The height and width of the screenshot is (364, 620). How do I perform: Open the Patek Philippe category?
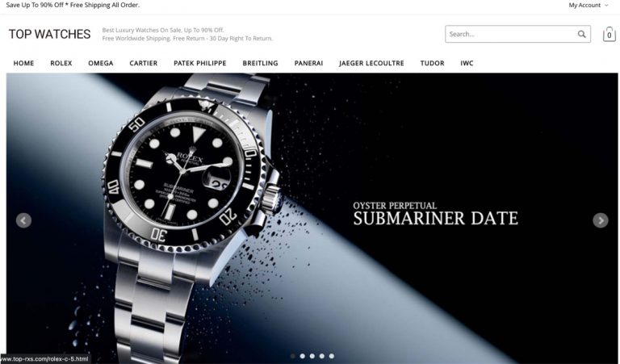tap(200, 63)
